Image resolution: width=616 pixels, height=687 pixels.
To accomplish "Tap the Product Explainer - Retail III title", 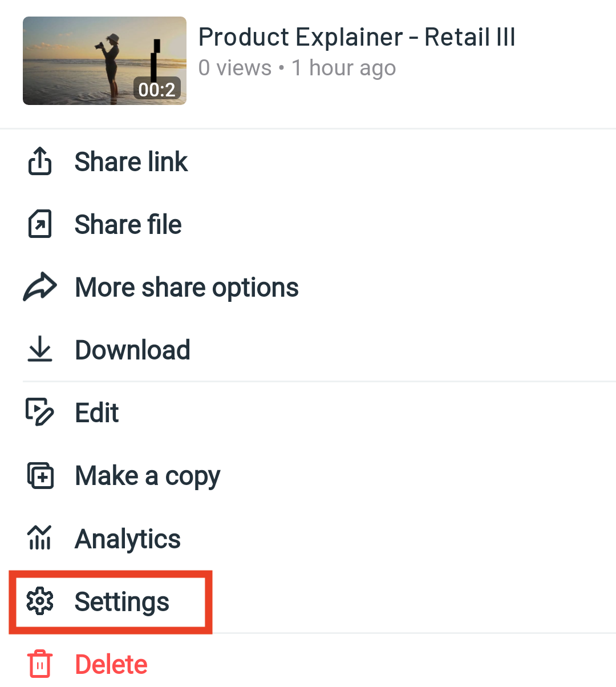I will [356, 38].
